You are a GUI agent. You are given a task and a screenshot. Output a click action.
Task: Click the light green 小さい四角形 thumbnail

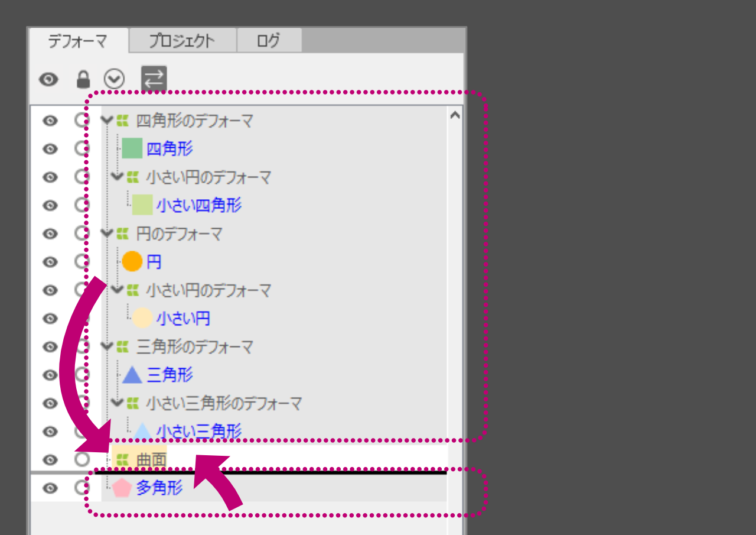pos(142,205)
